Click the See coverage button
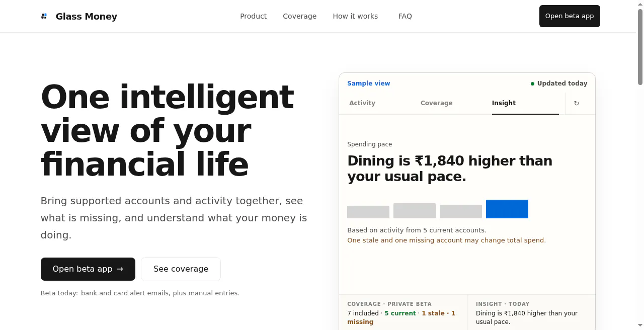This screenshot has height=330, width=644. pos(181,269)
